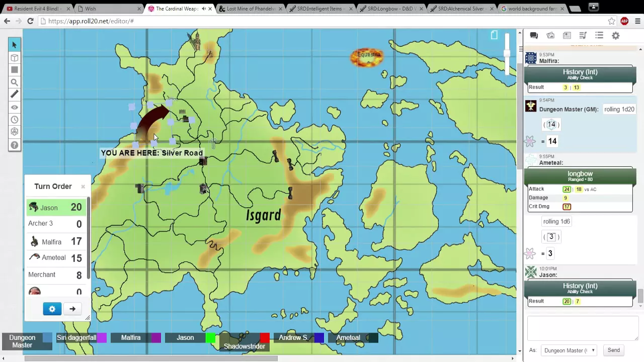
Task: Bookmark this page with star icon
Action: pos(611,21)
